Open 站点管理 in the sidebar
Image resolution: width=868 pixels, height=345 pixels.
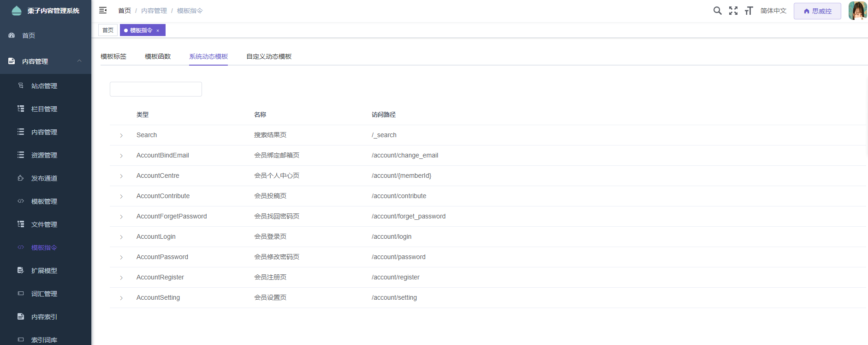pos(44,86)
